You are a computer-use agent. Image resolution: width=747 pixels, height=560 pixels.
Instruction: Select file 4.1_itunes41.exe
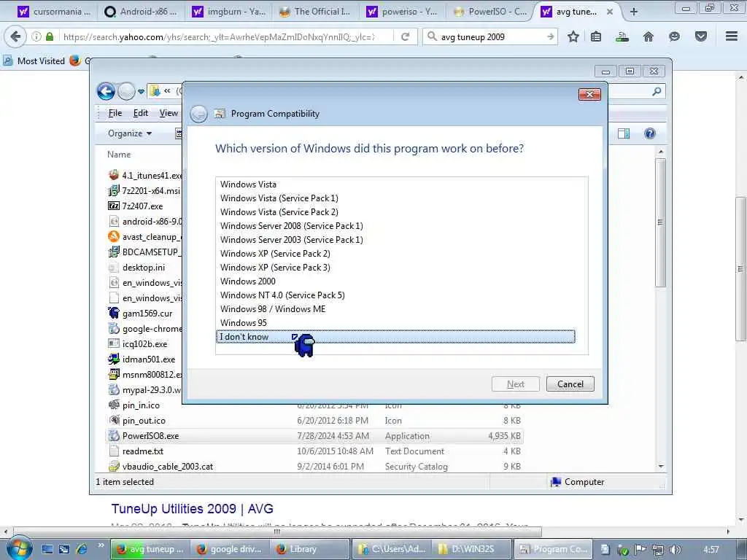(x=145, y=175)
